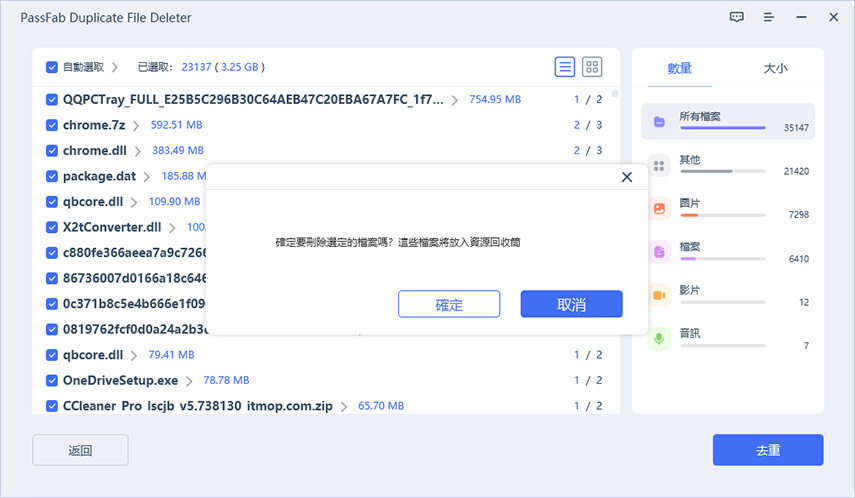Expand the chrome.7z duplicate group
The width and height of the screenshot is (855, 498).
136,125
